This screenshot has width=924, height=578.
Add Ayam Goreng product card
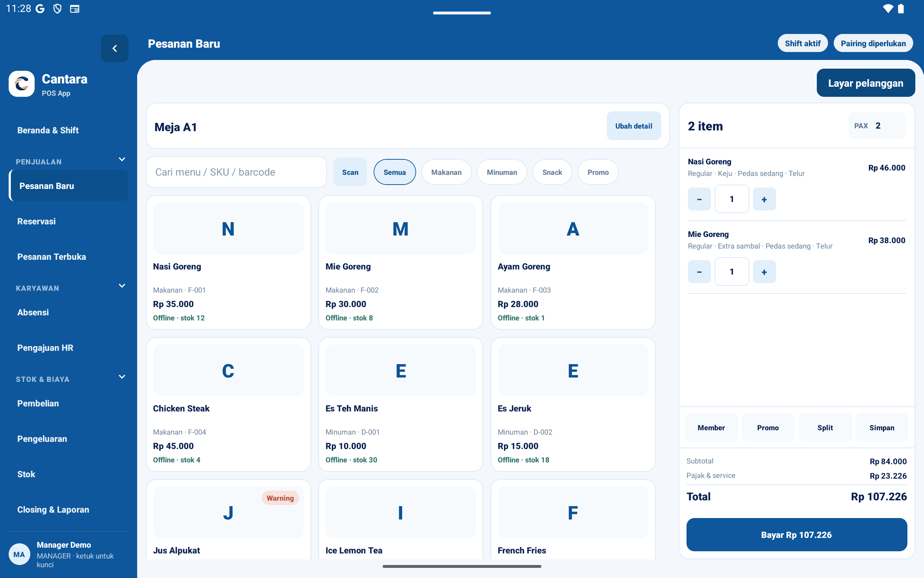point(573,263)
